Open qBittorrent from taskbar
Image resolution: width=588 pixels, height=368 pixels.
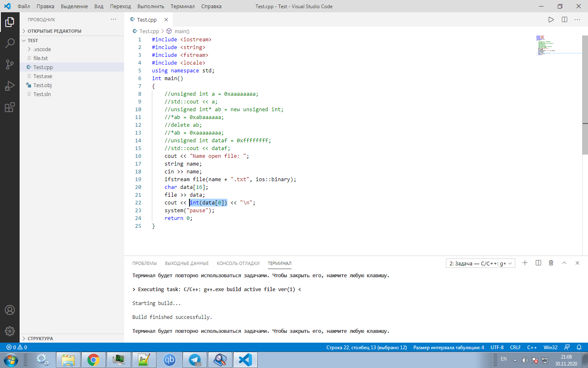tap(169, 360)
